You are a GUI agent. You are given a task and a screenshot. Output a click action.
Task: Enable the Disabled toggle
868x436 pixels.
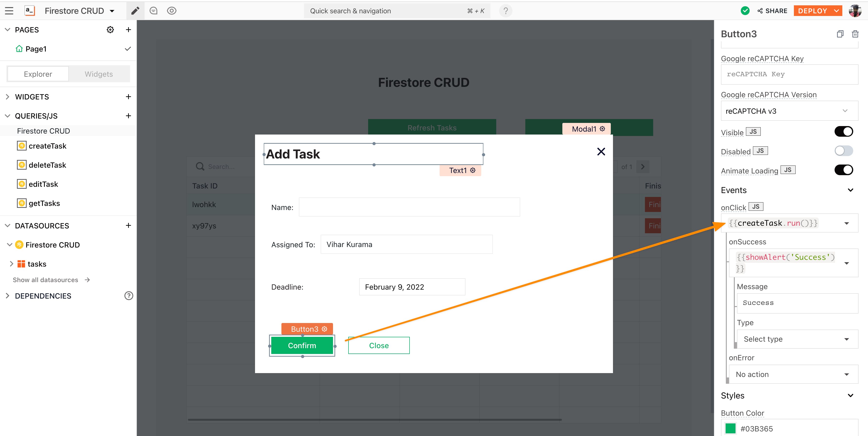pos(843,151)
